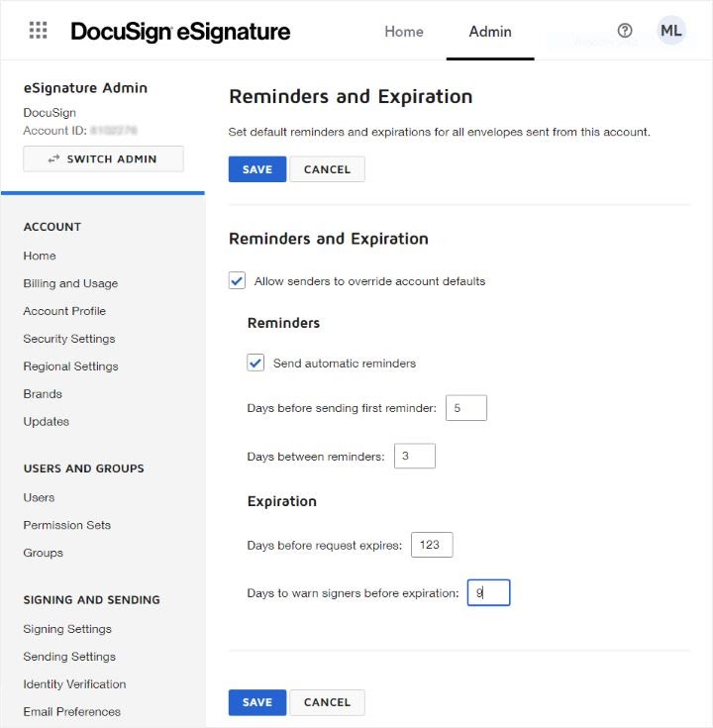Click the bottom Cancel button
713x728 pixels.
pyautogui.click(x=327, y=702)
